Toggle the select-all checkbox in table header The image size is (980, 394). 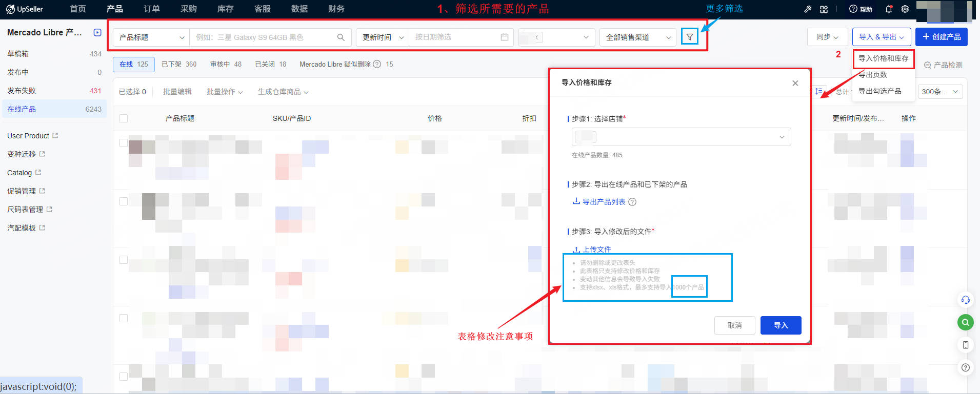coord(124,118)
